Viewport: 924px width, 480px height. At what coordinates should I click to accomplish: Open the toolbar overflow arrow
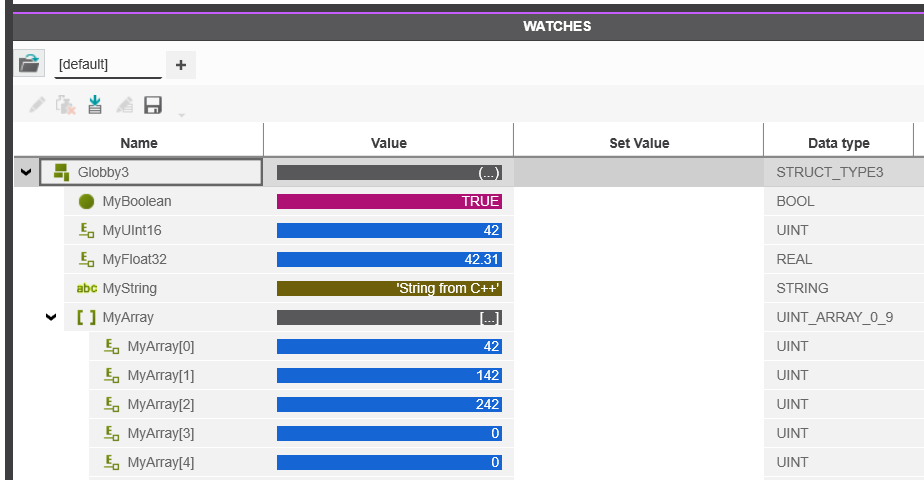tap(182, 115)
